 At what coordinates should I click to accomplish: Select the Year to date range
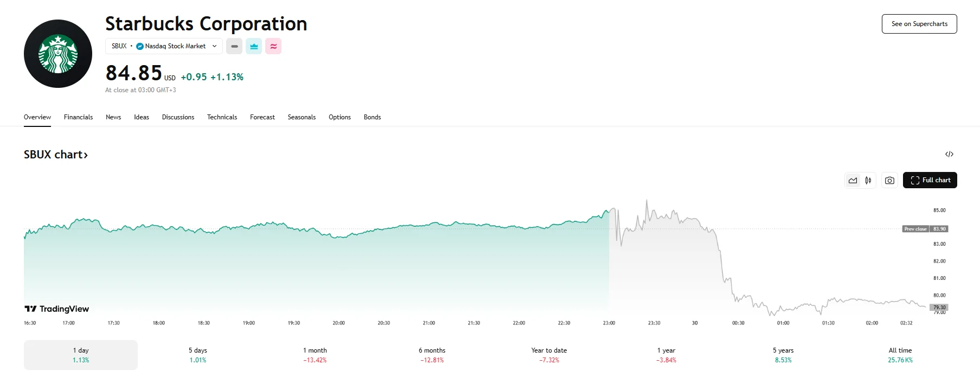(x=549, y=355)
